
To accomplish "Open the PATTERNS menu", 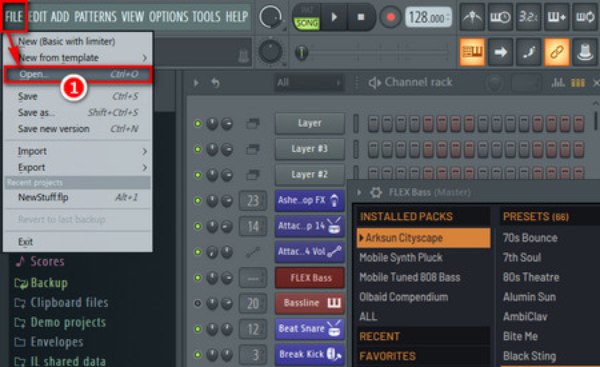I will point(95,16).
